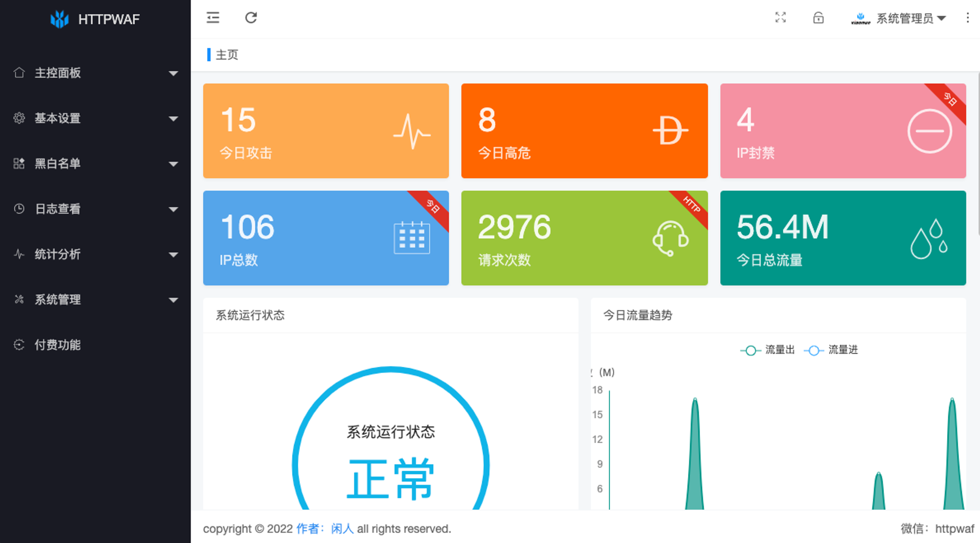Collapse the sidebar with the menu-fold icon
980x543 pixels.
click(x=213, y=18)
